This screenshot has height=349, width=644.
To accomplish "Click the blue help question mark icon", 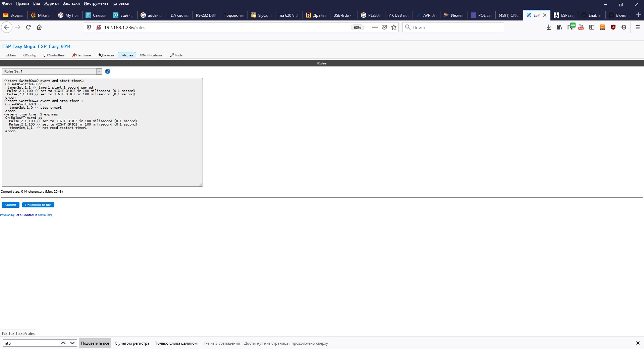I will point(108,71).
